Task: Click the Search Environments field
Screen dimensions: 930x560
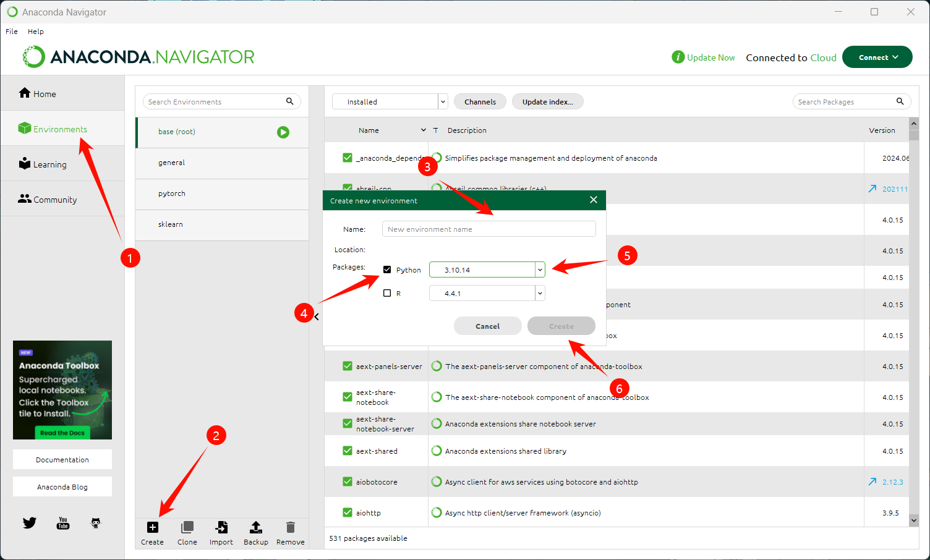Action: coord(221,101)
